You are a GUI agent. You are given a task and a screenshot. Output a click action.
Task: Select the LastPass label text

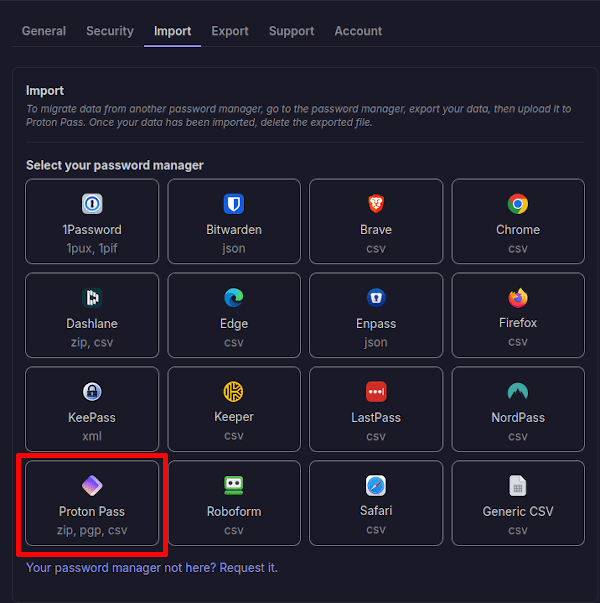[x=376, y=418]
